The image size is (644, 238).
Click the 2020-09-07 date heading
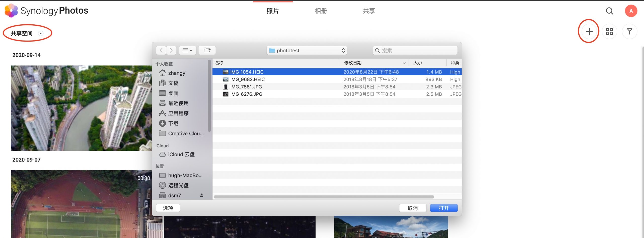(x=26, y=160)
